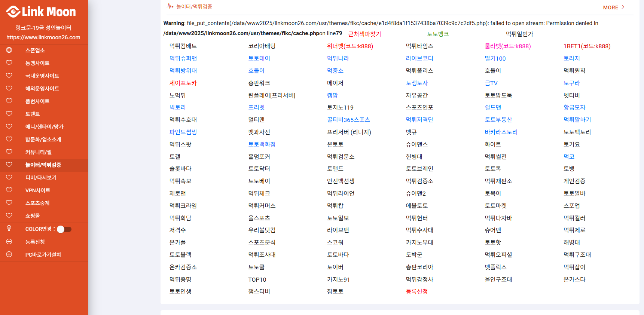
Task: Click the lightbulb icon beside COLOR변경
Action: pyautogui.click(x=9, y=229)
